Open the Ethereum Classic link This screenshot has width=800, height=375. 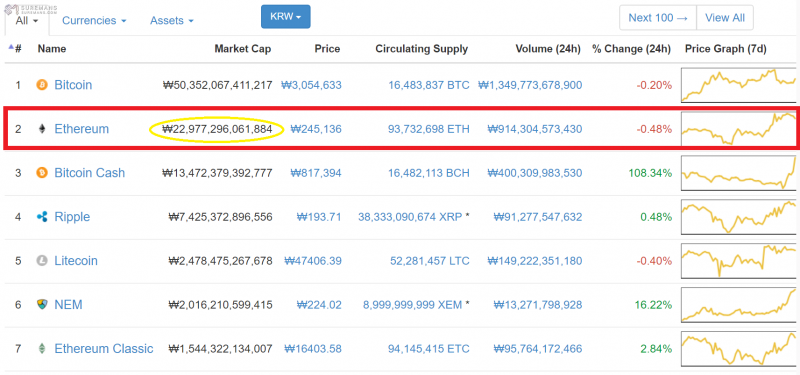(x=104, y=349)
